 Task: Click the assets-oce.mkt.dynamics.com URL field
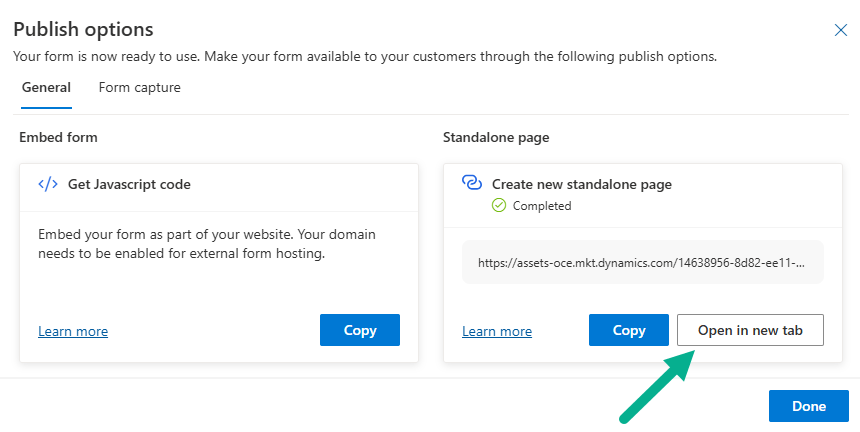642,263
